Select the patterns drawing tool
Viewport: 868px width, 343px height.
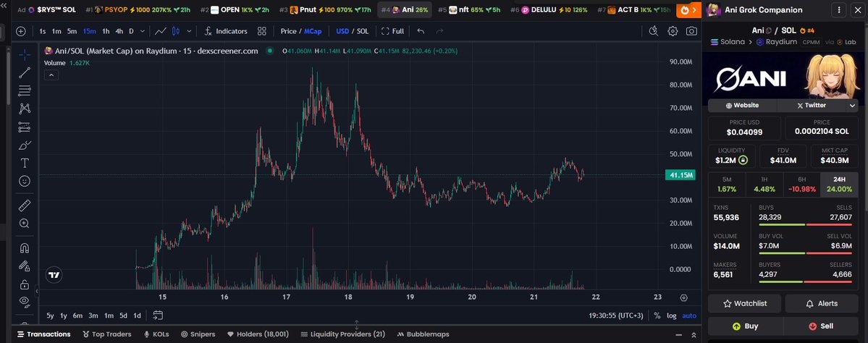click(25, 109)
